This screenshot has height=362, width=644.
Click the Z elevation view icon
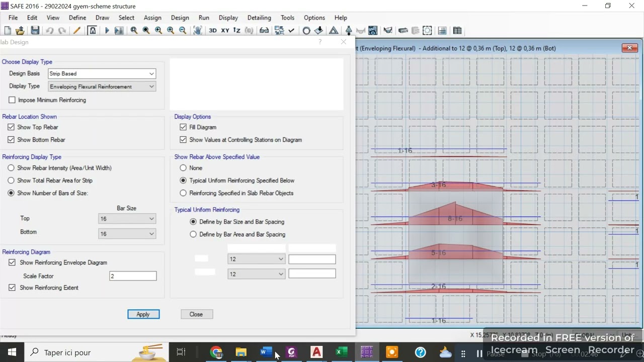[236, 31]
